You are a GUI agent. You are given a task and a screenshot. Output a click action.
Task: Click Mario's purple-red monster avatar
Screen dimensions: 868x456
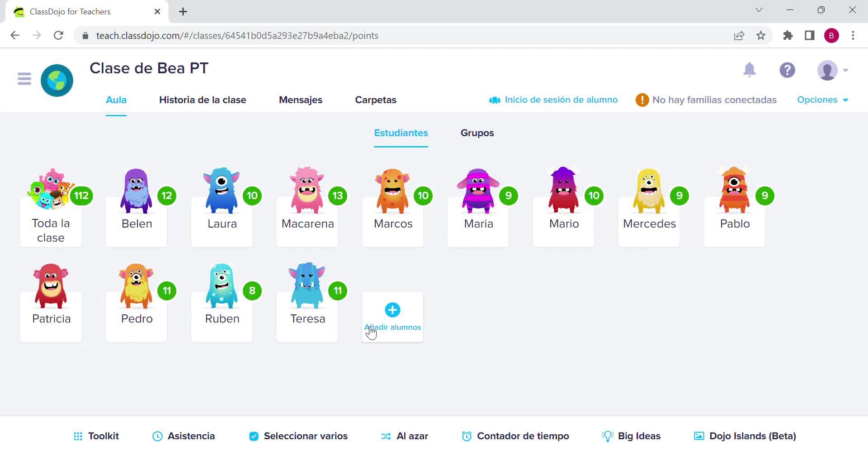coord(563,190)
